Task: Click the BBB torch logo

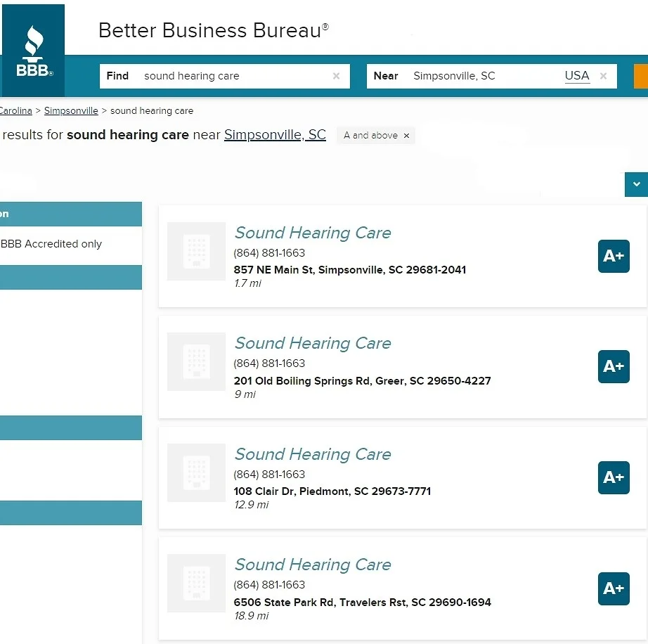Action: click(34, 51)
